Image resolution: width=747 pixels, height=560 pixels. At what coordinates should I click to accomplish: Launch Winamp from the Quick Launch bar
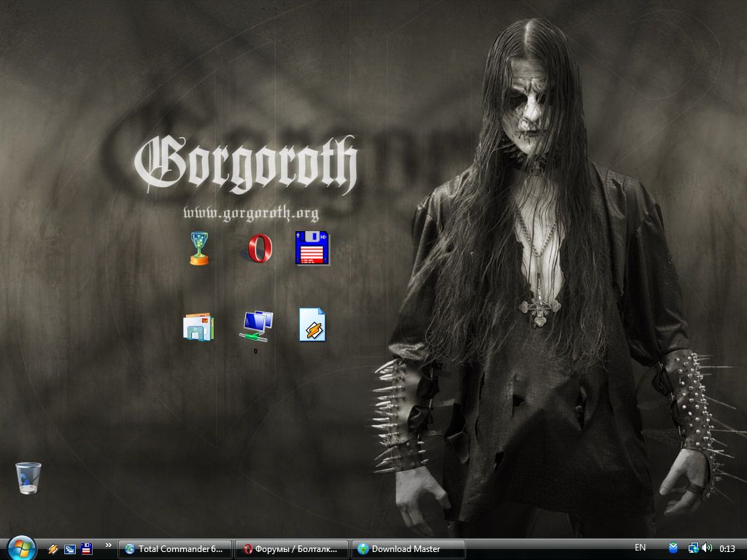53,549
